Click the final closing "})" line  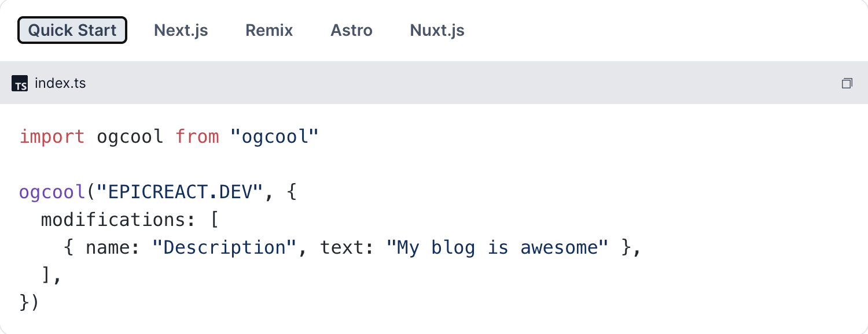point(29,303)
